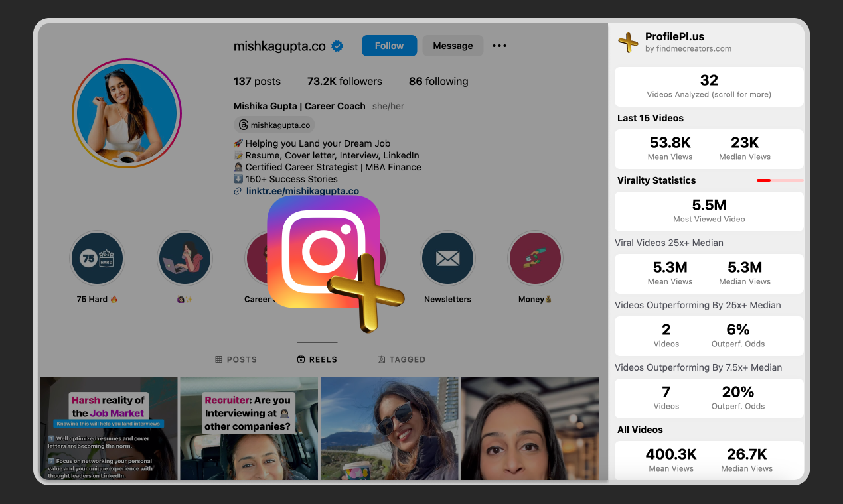Image resolution: width=843 pixels, height=504 pixels.
Task: Open the linktr.ee/mishikagupta.co link
Action: (302, 191)
